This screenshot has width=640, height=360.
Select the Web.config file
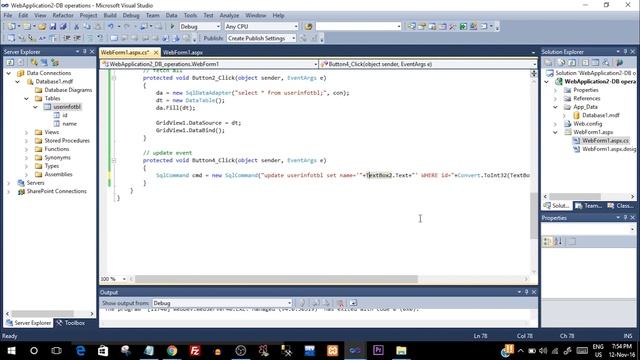(x=587, y=124)
